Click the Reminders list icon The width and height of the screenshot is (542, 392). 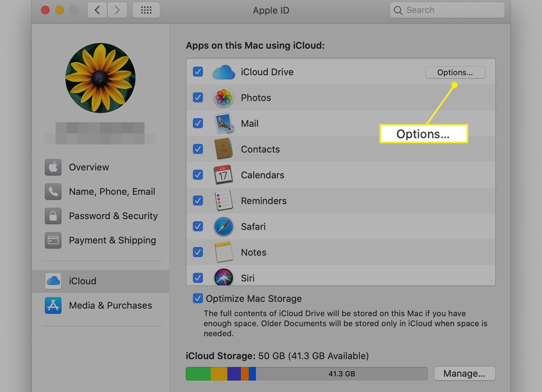point(223,200)
